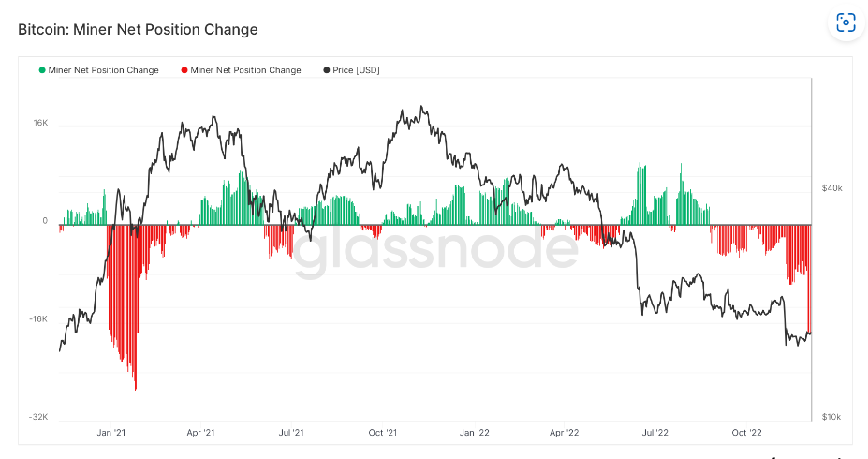The width and height of the screenshot is (868, 459).
Task: Click the screenshot capture icon
Action: pyautogui.click(x=846, y=23)
